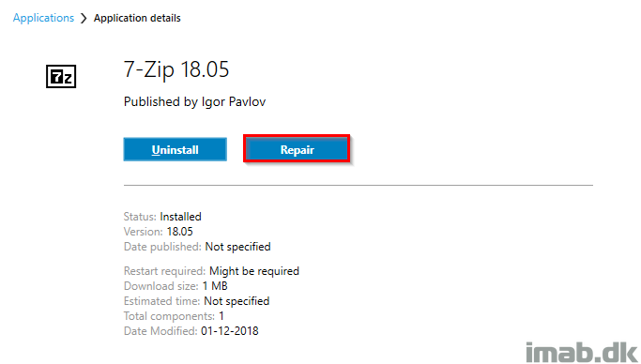
Task: Click the Version 18.05 value
Action: (x=179, y=232)
